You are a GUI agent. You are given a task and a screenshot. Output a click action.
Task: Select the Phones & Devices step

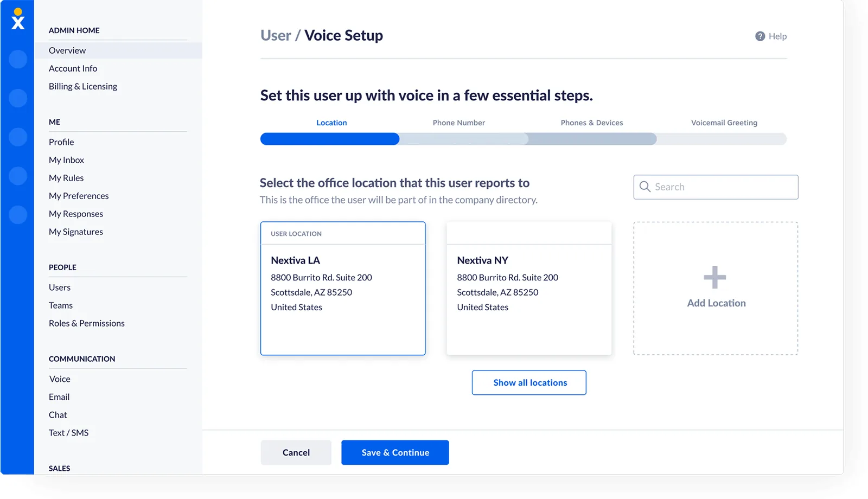[592, 123]
